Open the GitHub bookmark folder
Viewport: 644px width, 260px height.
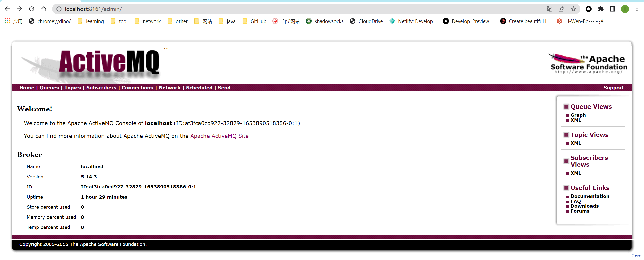pos(254,21)
